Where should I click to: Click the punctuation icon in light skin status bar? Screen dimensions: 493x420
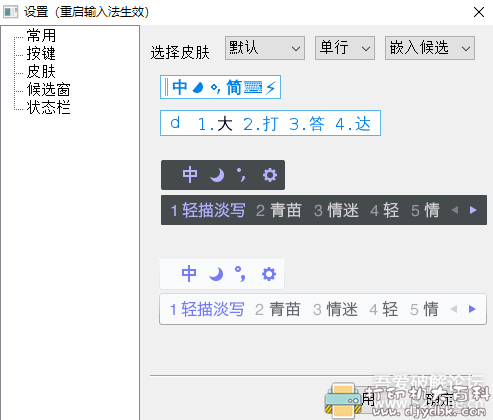[240, 274]
